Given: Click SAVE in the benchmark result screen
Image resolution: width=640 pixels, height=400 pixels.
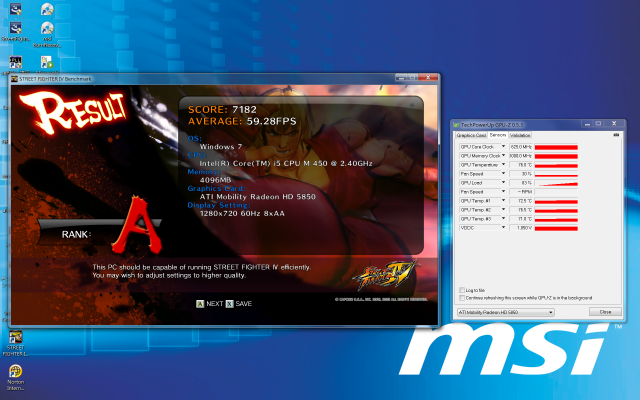Looking at the screenshot, I should pos(244,304).
